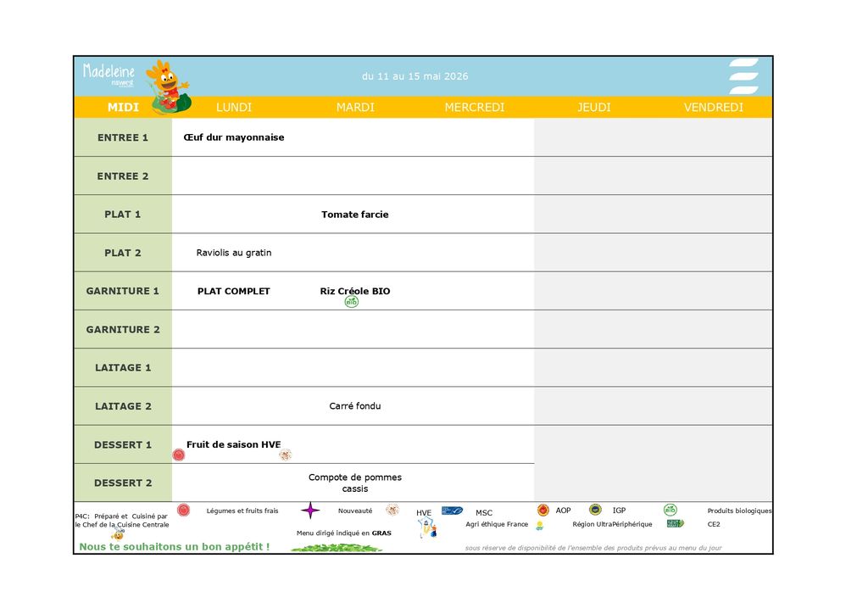Click the Compote de pommes cassis cell
Image resolution: width=868 pixels, height=614 pixels.
point(355,483)
